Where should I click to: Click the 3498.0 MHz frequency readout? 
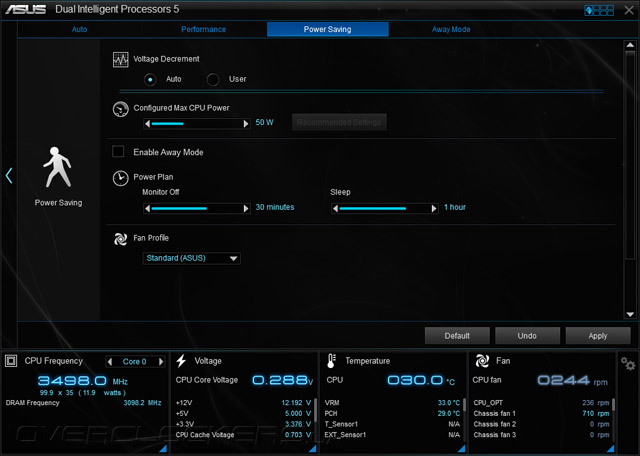pos(82,381)
